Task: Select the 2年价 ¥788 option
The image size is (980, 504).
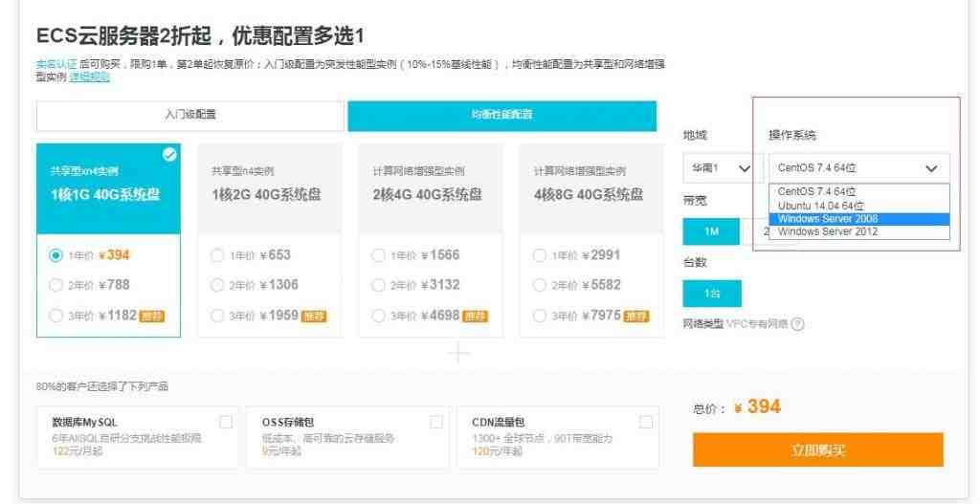Action: (56, 285)
